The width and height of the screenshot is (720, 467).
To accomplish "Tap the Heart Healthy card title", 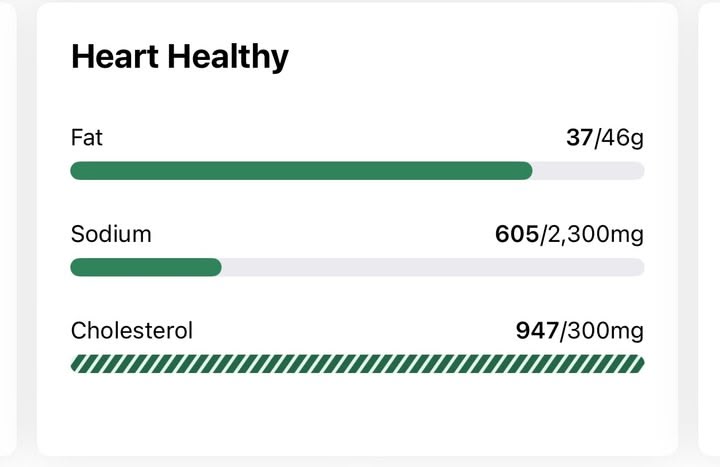I will (x=180, y=57).
